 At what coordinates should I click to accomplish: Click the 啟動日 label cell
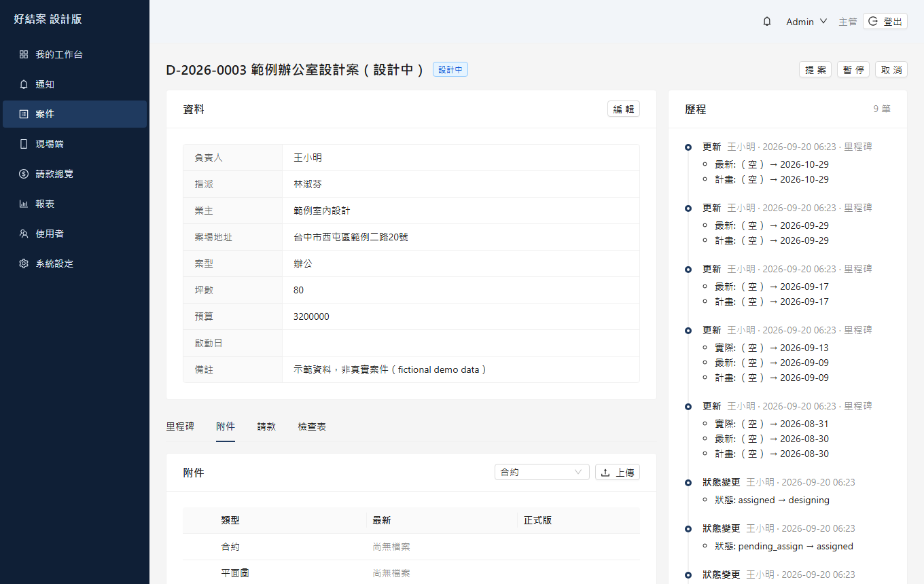tap(233, 343)
